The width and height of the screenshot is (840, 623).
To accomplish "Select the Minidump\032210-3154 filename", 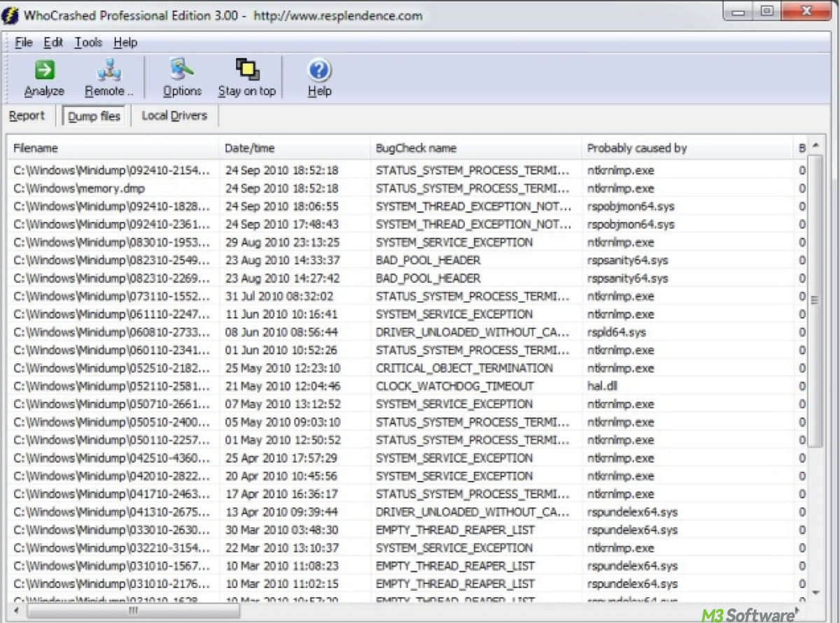I will point(111,548).
